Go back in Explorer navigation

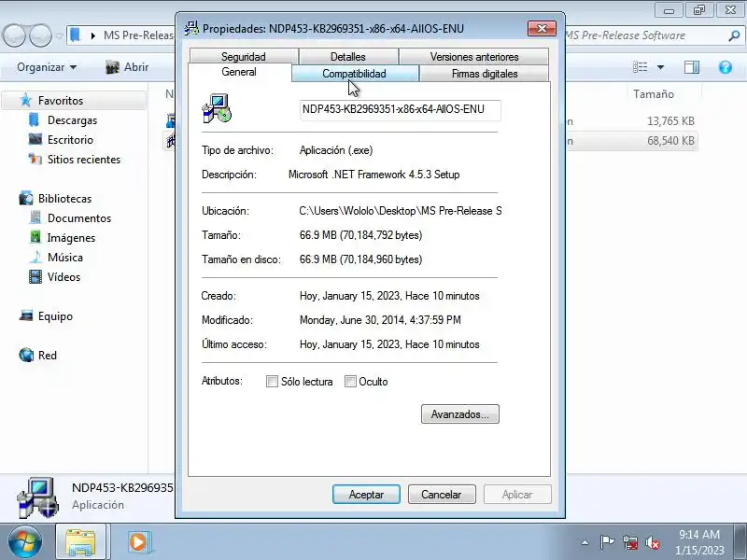(x=14, y=35)
